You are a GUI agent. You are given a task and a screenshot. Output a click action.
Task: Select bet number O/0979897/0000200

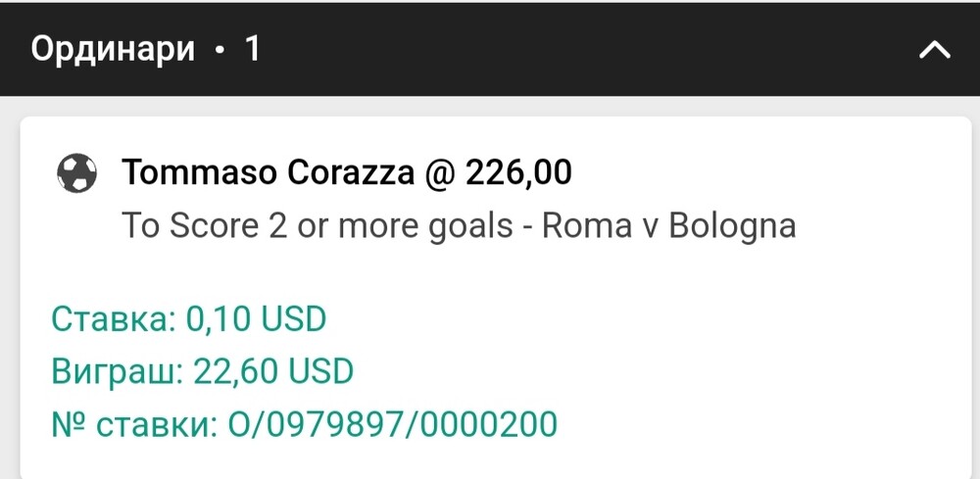point(393,424)
